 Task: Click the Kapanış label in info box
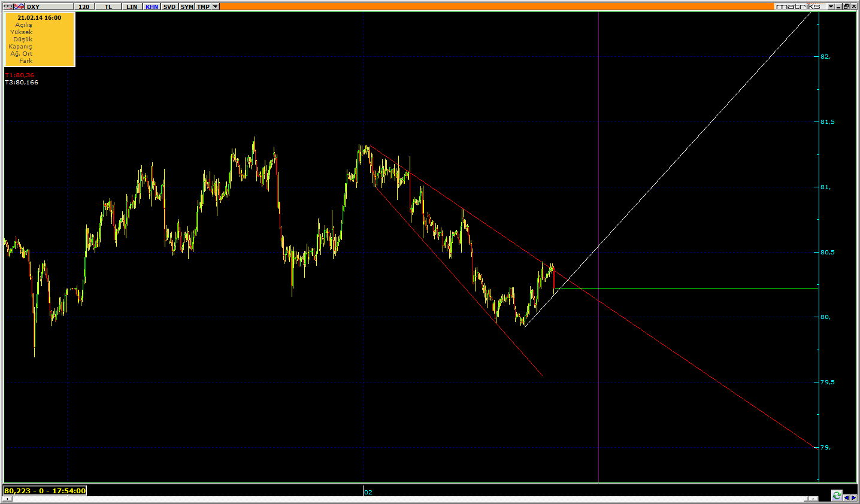(20, 47)
